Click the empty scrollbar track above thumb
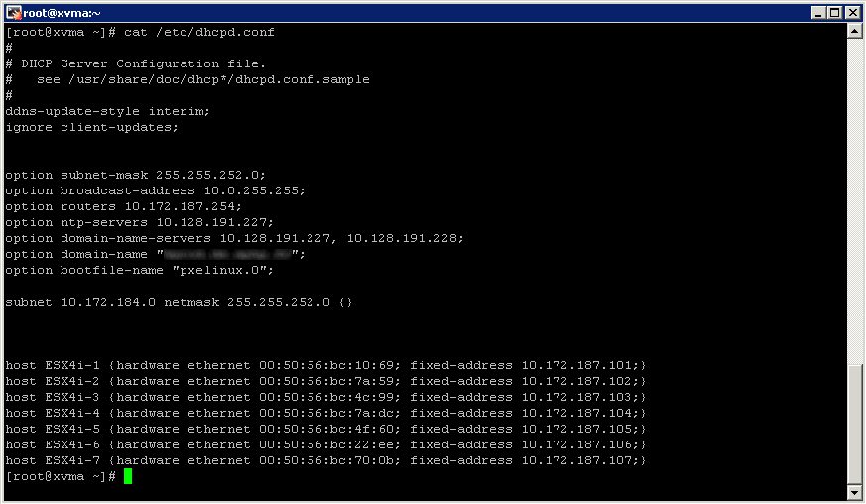 [x=854, y=201]
